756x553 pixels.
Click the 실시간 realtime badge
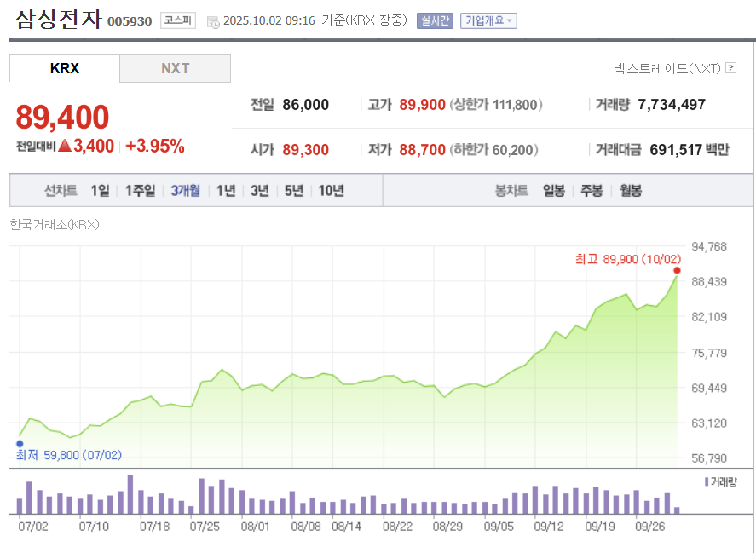[x=435, y=20]
